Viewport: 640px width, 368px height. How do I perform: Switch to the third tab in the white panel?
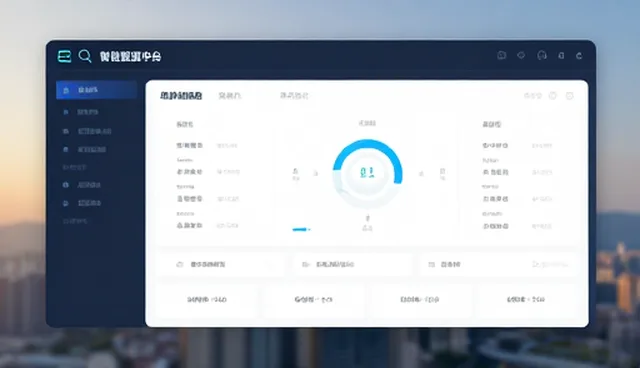pos(294,96)
